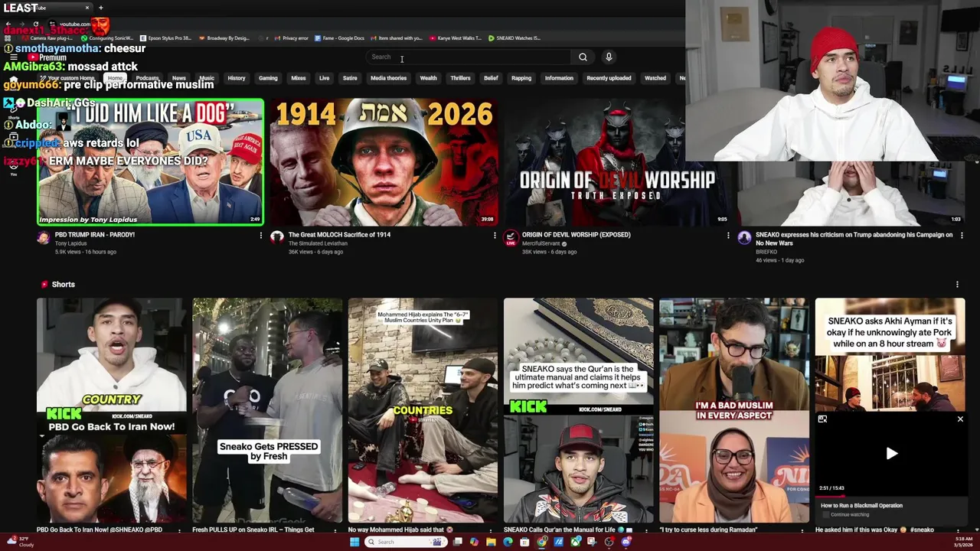Image resolution: width=980 pixels, height=551 pixels.
Task: Open The Simulated Leviathan channel avatar
Action: 277,238
